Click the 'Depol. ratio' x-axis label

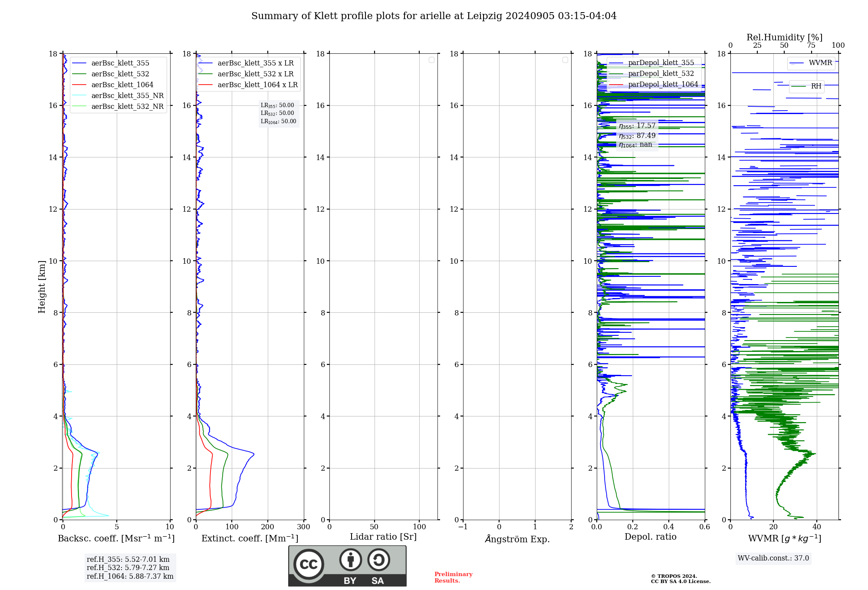pos(651,537)
